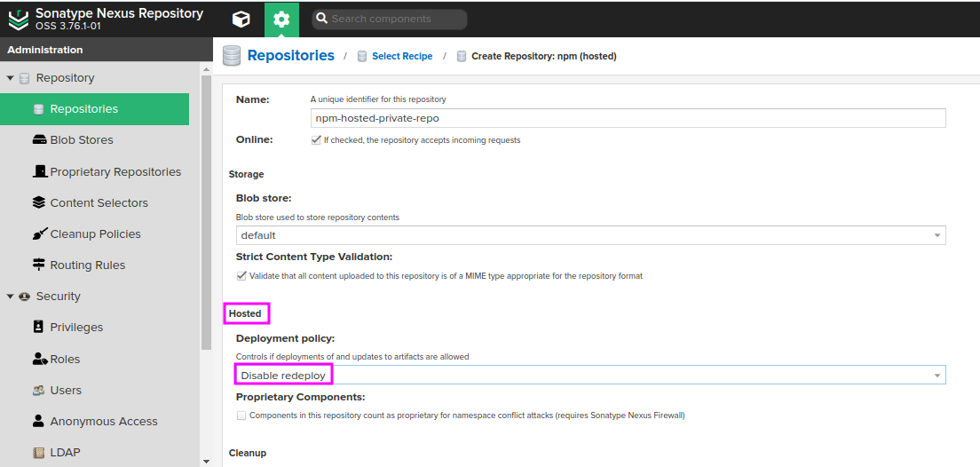Enable the Proprietary Components checkbox
This screenshot has height=467, width=980.
coord(241,416)
